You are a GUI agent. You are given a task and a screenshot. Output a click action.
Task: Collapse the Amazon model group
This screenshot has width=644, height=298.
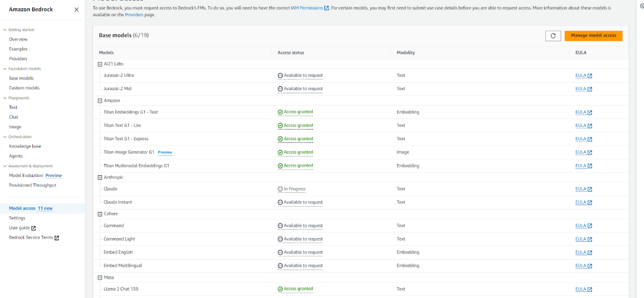pyautogui.click(x=100, y=101)
